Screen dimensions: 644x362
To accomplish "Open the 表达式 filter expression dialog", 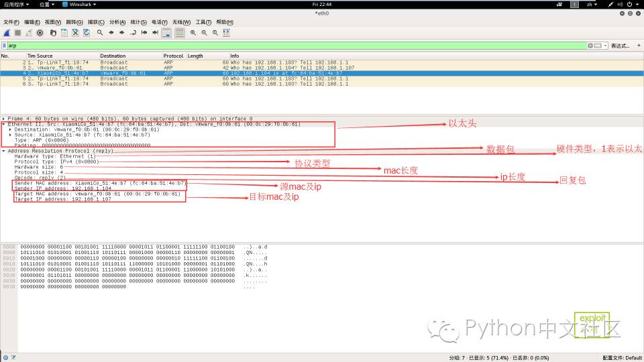I will [x=620, y=46].
